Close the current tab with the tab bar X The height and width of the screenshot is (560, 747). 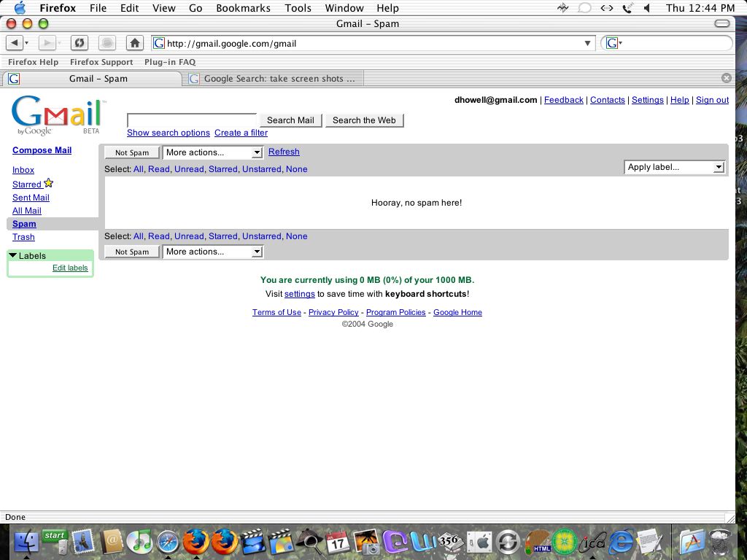tap(726, 78)
